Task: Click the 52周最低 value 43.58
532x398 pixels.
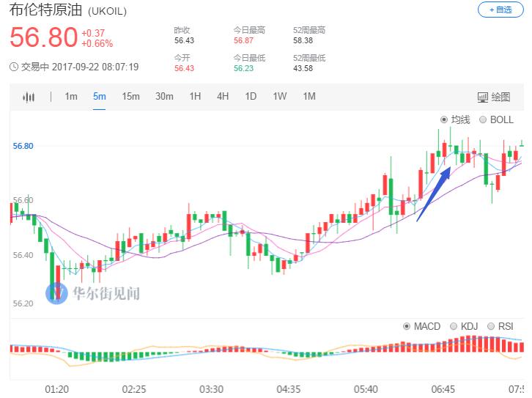Action: 303,69
